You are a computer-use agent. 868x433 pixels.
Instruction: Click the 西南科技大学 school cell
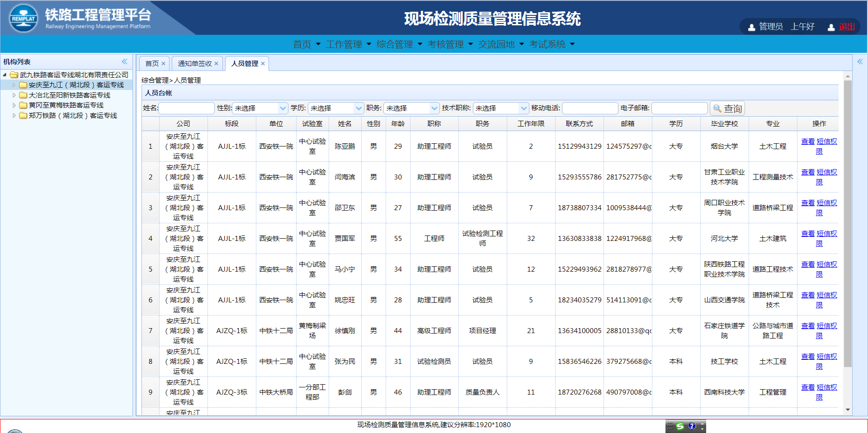click(724, 392)
